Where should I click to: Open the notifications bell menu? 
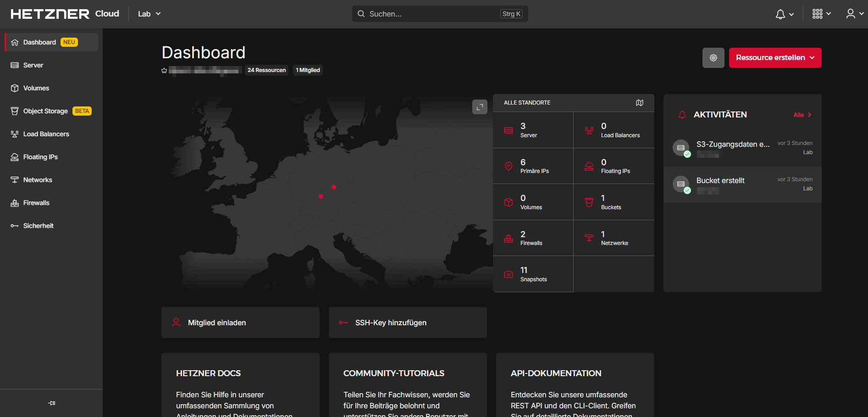(785, 14)
